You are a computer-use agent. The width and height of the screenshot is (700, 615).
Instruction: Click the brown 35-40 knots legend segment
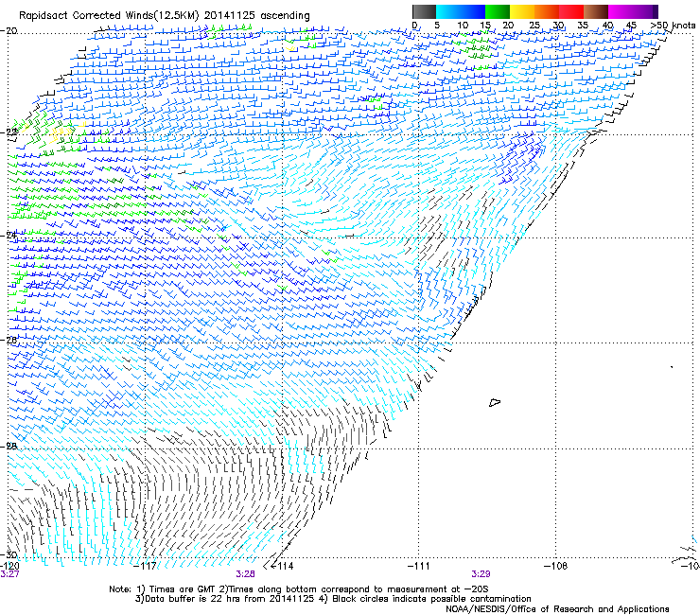pyautogui.click(x=596, y=11)
